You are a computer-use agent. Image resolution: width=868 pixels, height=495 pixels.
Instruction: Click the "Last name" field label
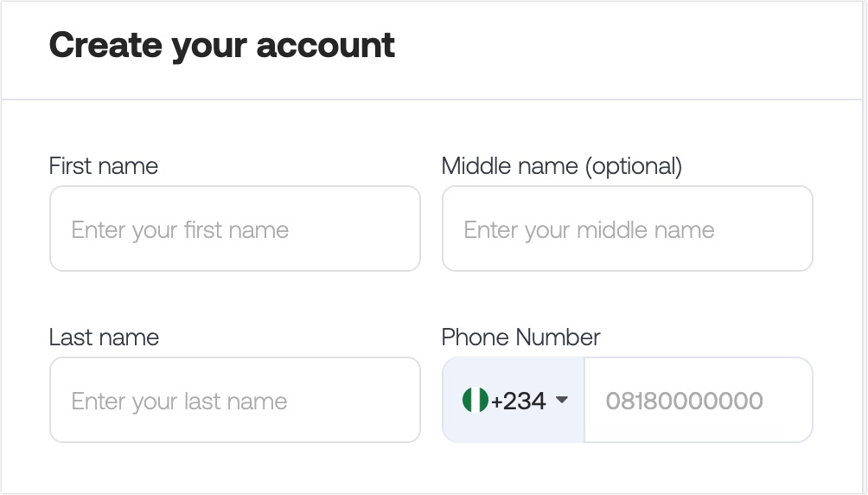104,337
